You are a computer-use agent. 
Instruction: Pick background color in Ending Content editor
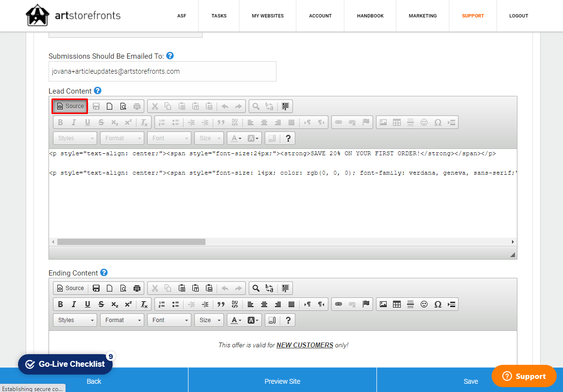(253, 320)
